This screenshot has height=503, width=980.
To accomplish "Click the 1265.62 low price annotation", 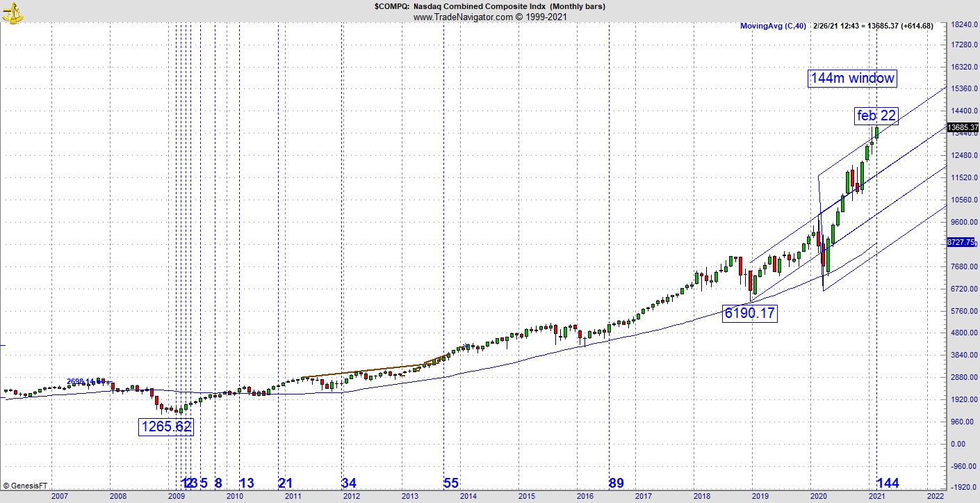I will [x=165, y=426].
